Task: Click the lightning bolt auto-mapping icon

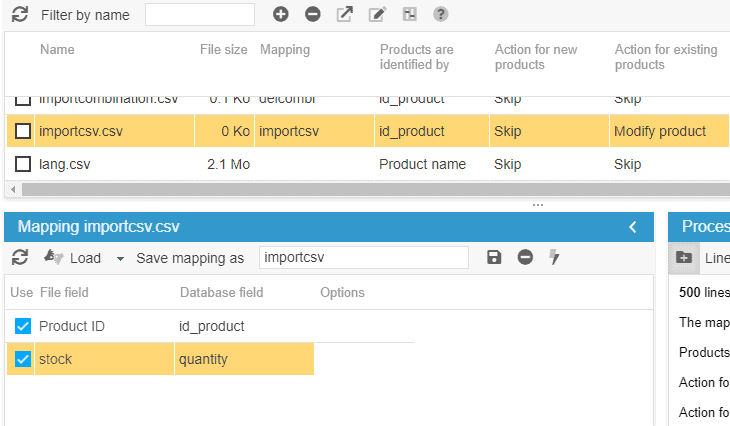Action: click(555, 258)
